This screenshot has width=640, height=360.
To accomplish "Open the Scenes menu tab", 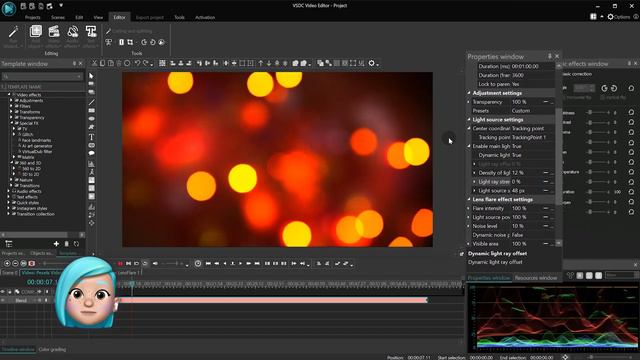I will [x=58, y=18].
